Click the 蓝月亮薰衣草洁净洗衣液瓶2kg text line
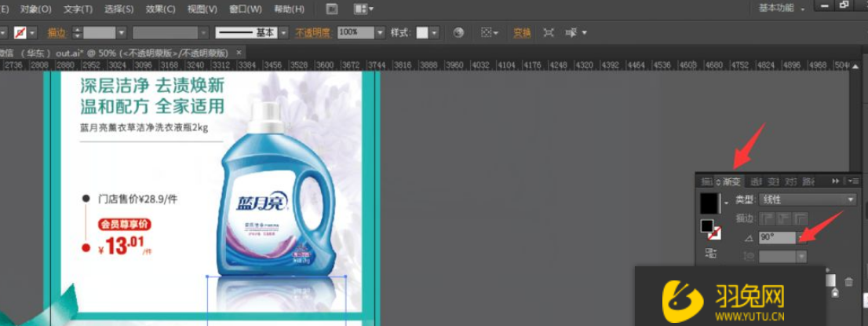The height and width of the screenshot is (326, 868). [144, 128]
